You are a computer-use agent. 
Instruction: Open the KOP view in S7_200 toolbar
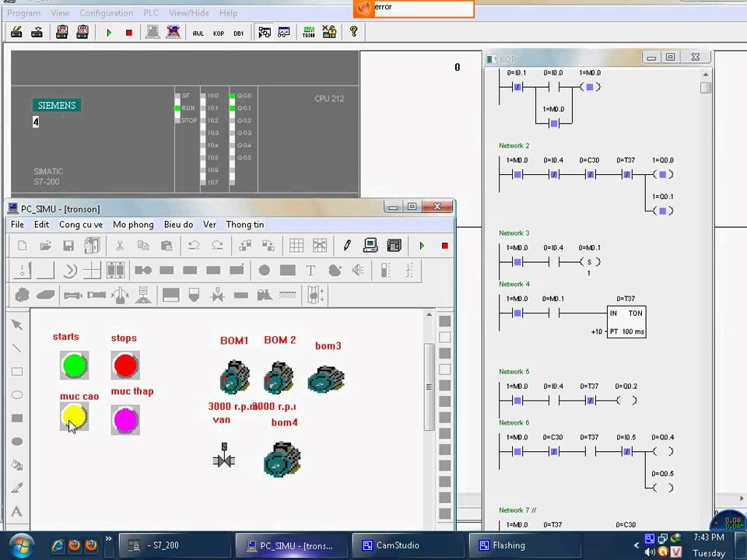pos(219,33)
